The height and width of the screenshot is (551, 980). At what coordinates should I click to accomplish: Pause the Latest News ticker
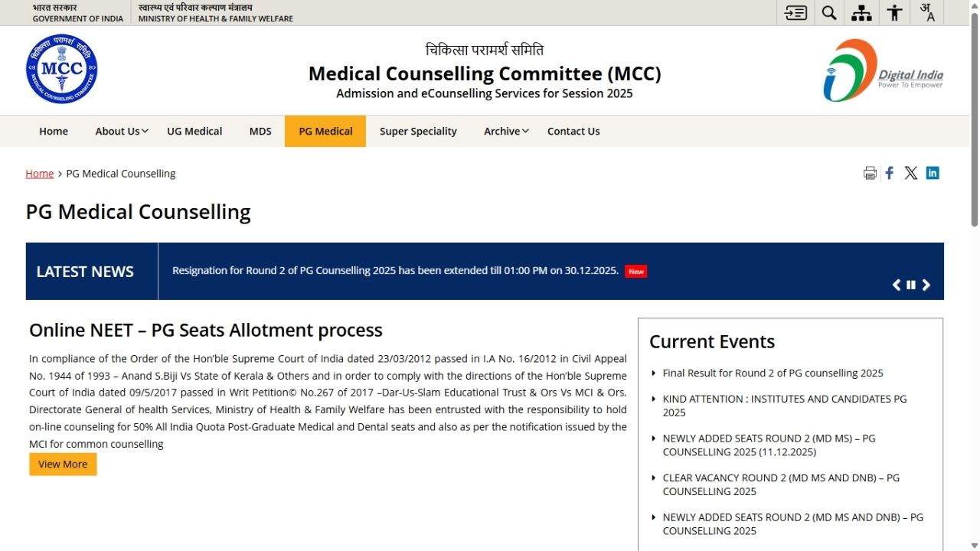tap(910, 284)
